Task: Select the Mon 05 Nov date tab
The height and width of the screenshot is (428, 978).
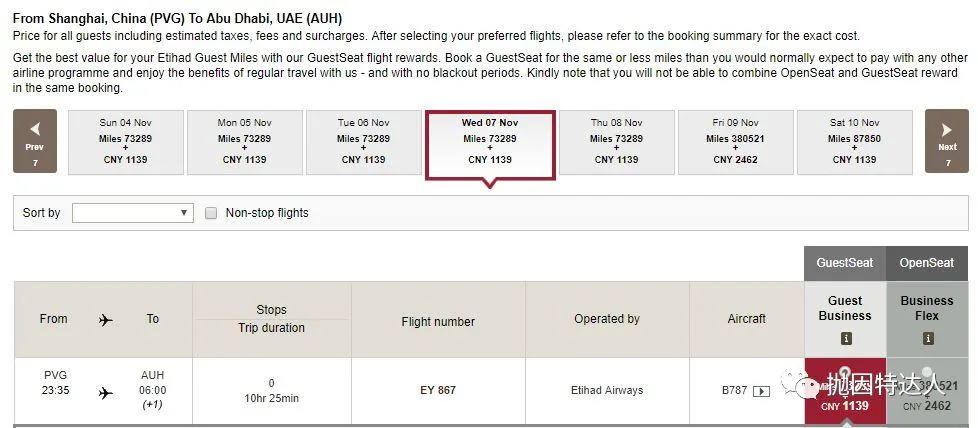Action: [244, 142]
